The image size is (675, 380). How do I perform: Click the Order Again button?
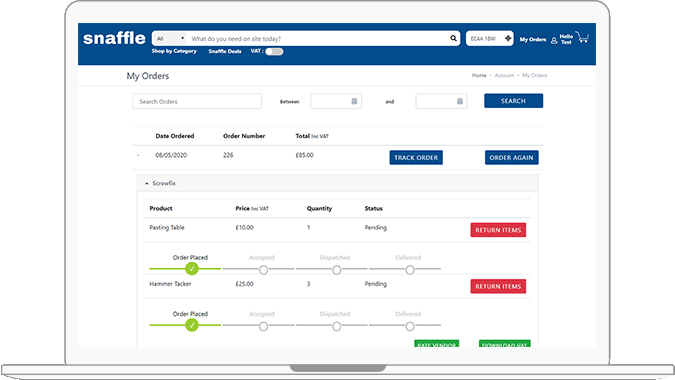click(511, 158)
